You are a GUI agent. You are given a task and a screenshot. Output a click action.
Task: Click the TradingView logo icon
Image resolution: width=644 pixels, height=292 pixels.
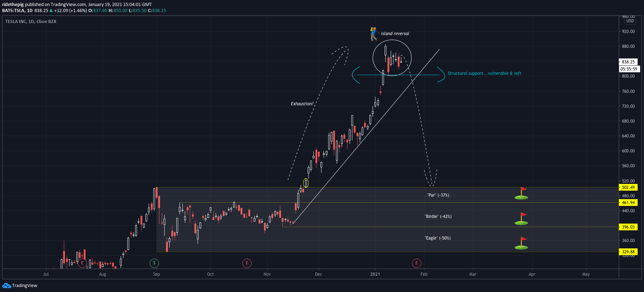[x=6, y=285]
